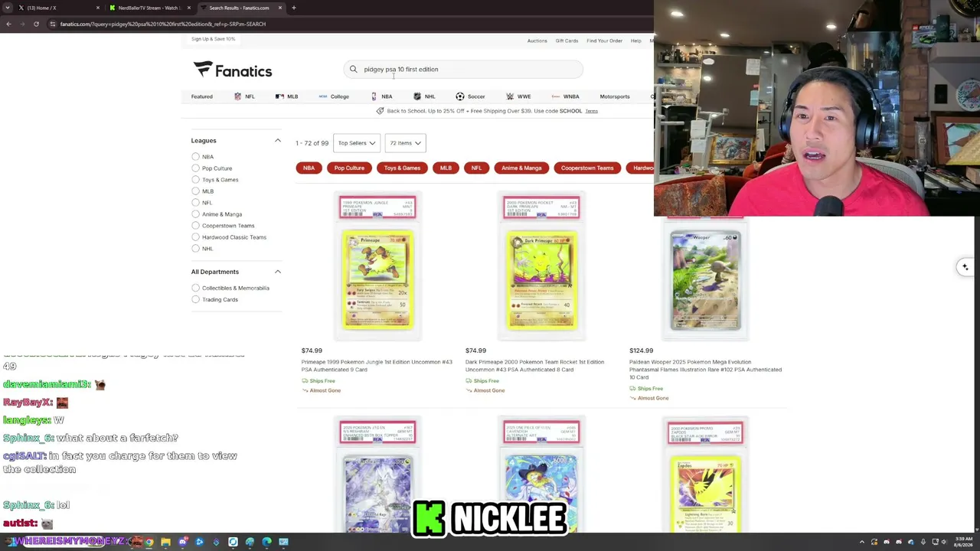Image resolution: width=980 pixels, height=551 pixels.
Task: Open Discord from the taskbar
Action: click(x=182, y=542)
